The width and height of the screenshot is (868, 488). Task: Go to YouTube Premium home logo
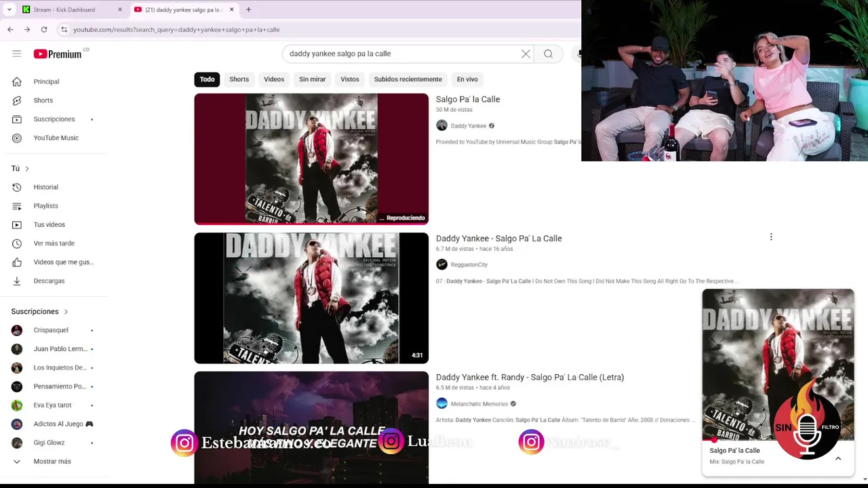[x=58, y=54]
